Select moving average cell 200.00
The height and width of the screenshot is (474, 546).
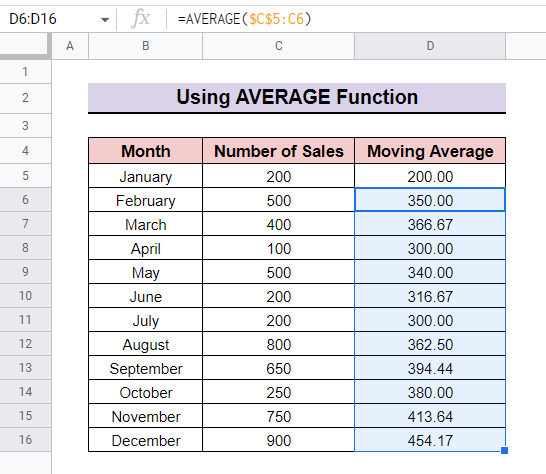click(x=430, y=176)
